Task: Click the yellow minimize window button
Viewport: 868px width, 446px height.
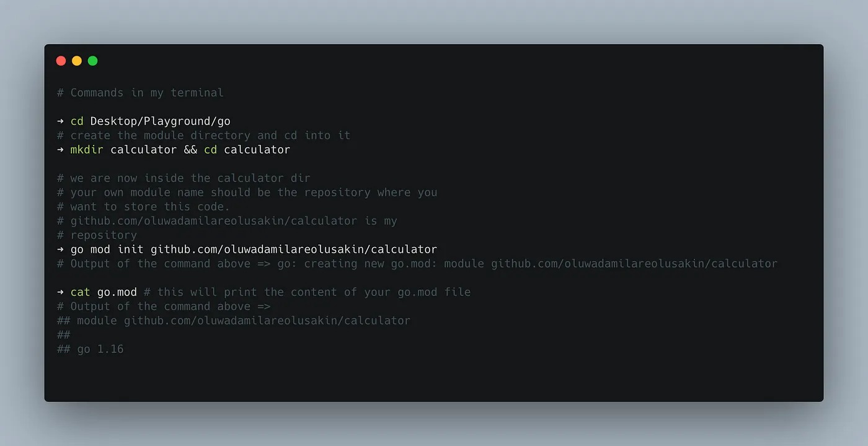Action: (77, 61)
